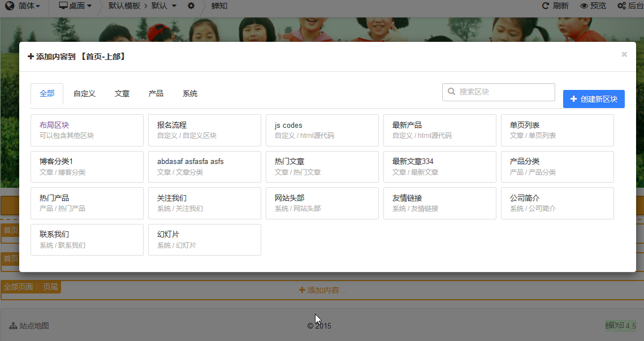Switch to the 产品 tab
Screen dimensions: 644x341
[156, 94]
